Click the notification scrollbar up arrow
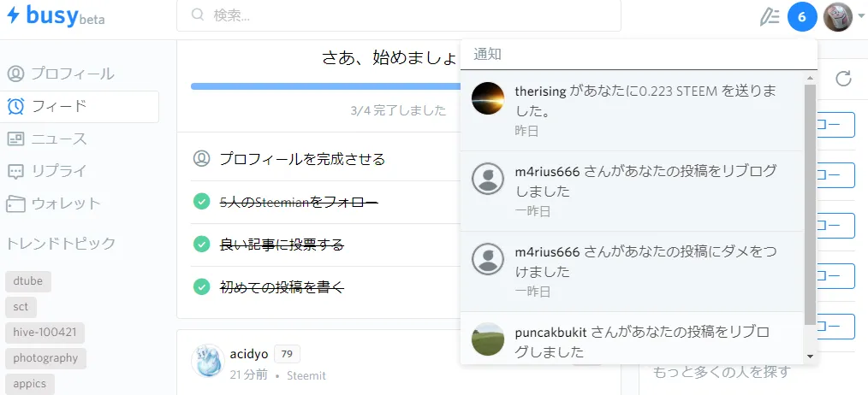The height and width of the screenshot is (395, 868). click(x=810, y=79)
